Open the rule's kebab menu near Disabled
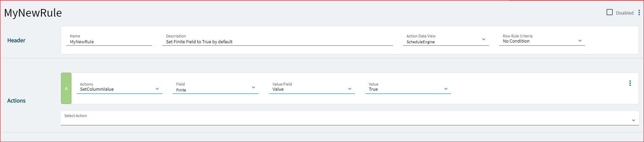This screenshot has height=142, width=644. click(x=639, y=12)
